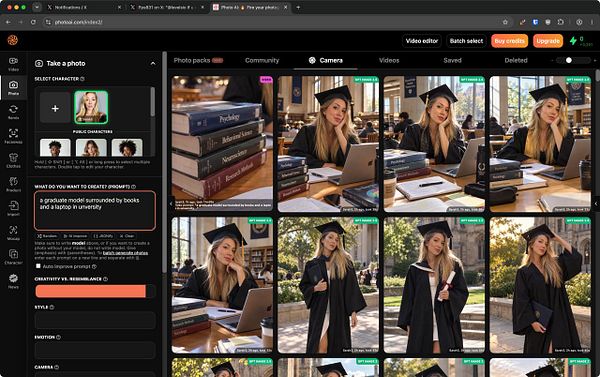
Task: Switch to Saved tab
Action: point(452,60)
